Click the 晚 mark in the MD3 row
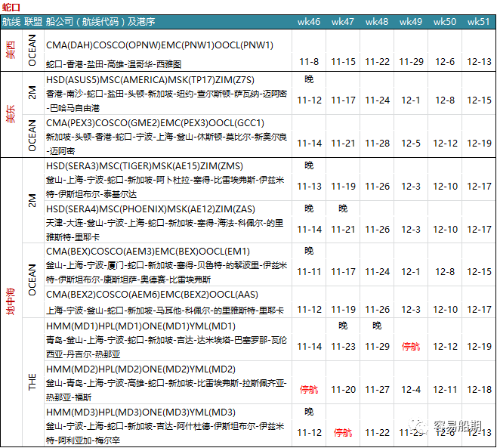 (309, 412)
